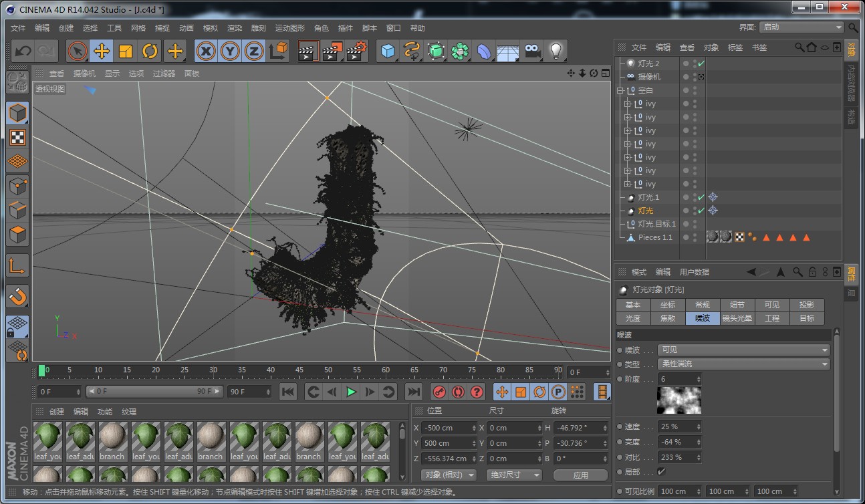The image size is (865, 504).
Task: Toggle Z axis lock
Action: [254, 51]
